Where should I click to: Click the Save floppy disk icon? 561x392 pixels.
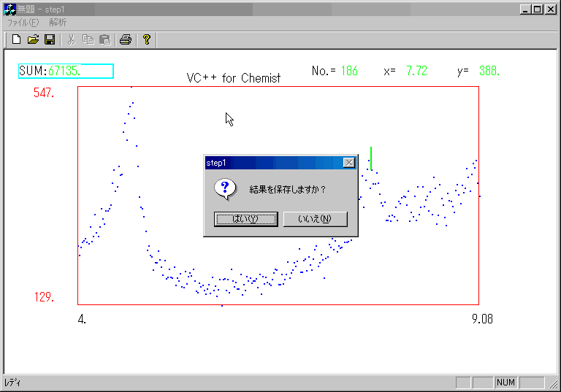coord(50,39)
